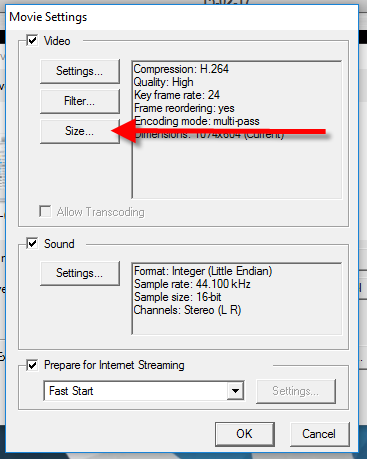Click the Movie Settings title bar
Viewport: 367px width, 459px height.
coord(182,17)
